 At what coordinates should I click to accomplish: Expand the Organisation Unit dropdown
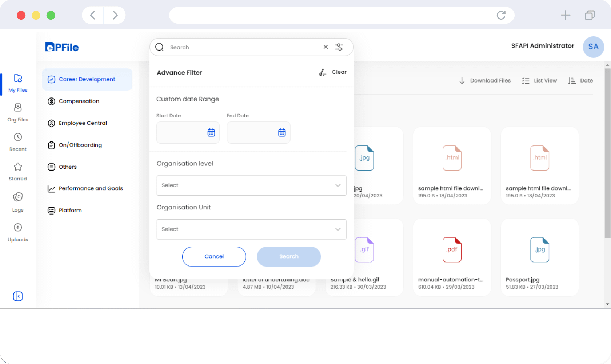251,229
